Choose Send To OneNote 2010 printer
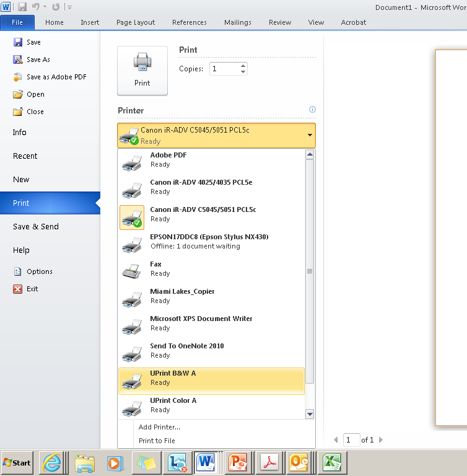The image size is (467, 476). click(211, 354)
